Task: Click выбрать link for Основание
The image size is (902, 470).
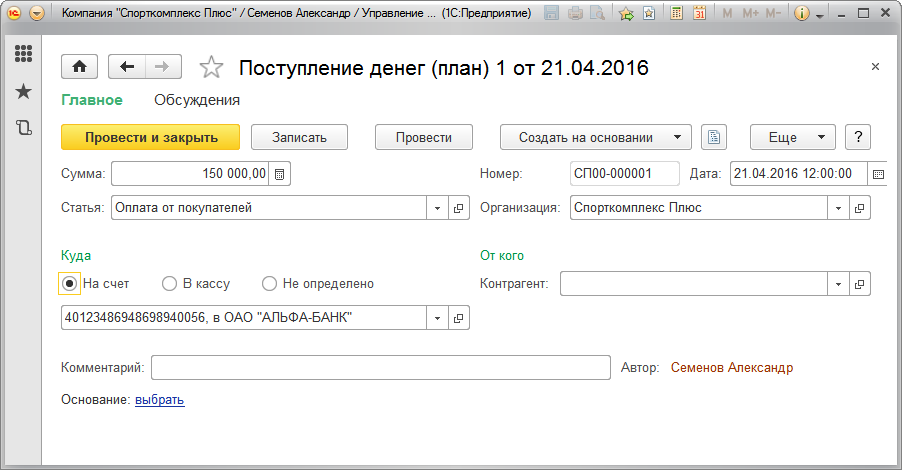Action: (159, 400)
